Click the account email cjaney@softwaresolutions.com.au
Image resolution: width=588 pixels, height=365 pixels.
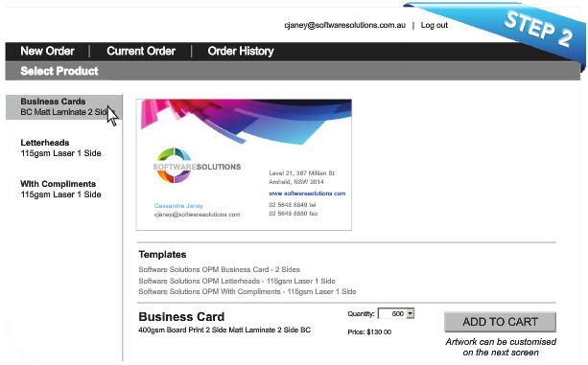tap(344, 25)
